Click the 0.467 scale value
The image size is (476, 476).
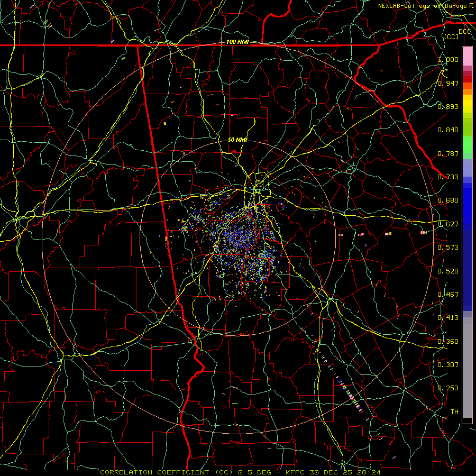tap(448, 295)
